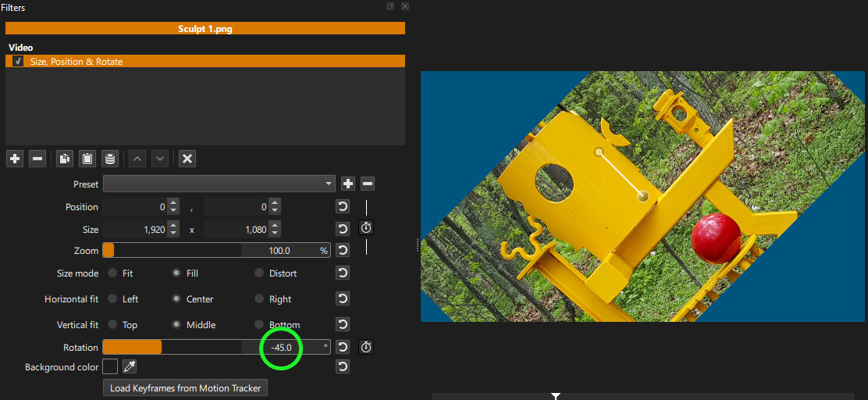Viewport: 868px width, 400px height.
Task: Pick background color with the eyedropper
Action: (129, 366)
